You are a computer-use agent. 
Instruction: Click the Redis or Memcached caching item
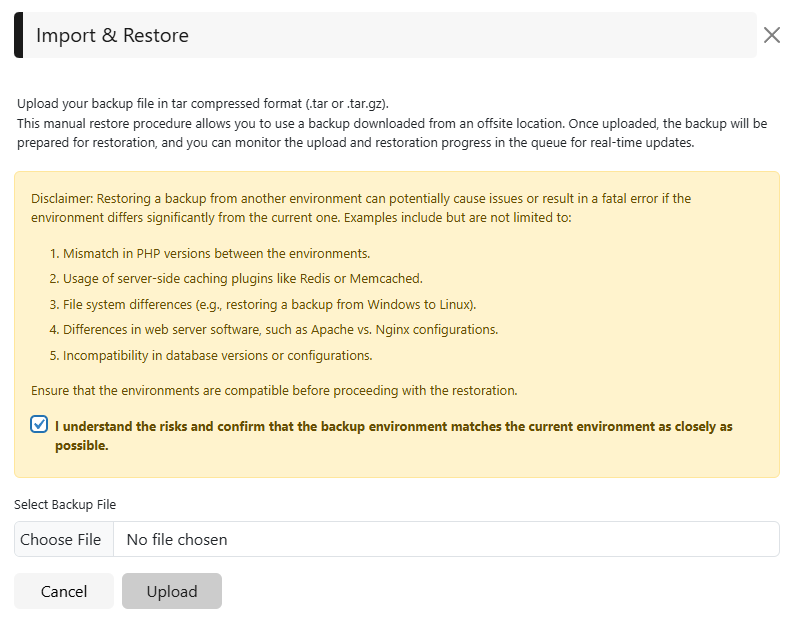(235, 279)
